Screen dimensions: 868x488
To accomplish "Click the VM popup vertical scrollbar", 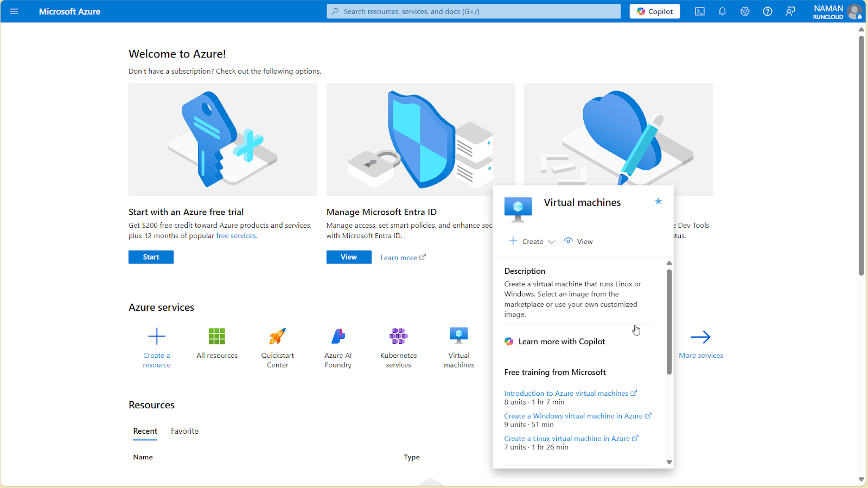I will (669, 320).
